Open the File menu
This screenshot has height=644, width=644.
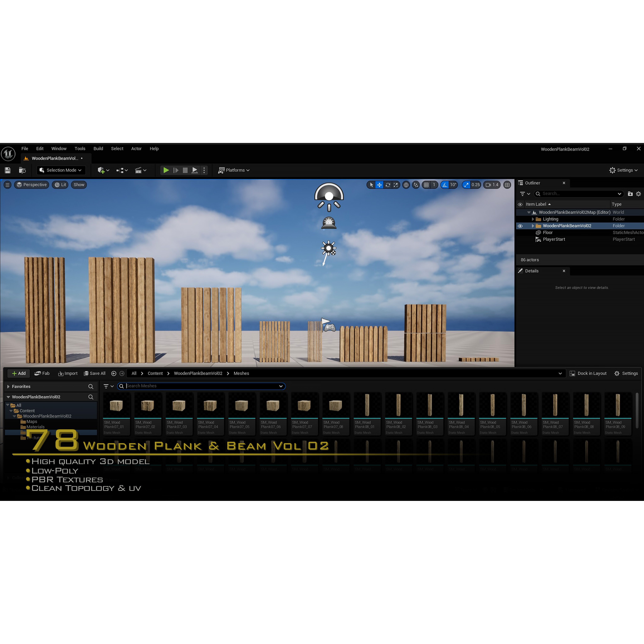coord(25,149)
